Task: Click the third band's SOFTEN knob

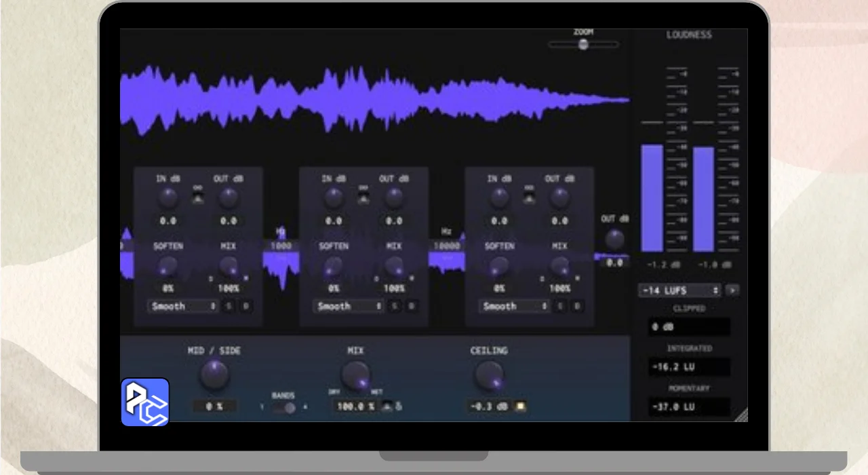Action: coord(499,266)
